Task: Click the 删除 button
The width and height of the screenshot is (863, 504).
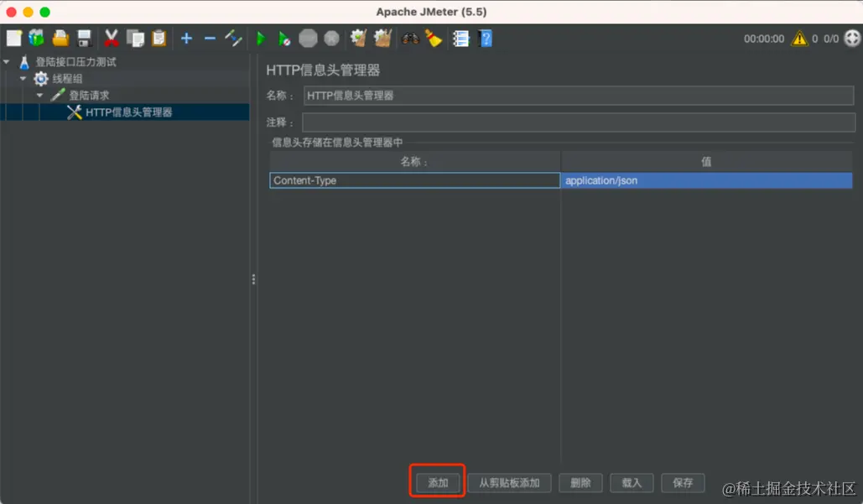Action: (580, 482)
